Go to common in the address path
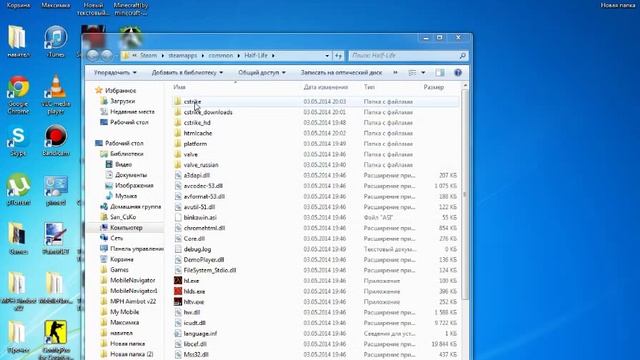 click(x=221, y=56)
